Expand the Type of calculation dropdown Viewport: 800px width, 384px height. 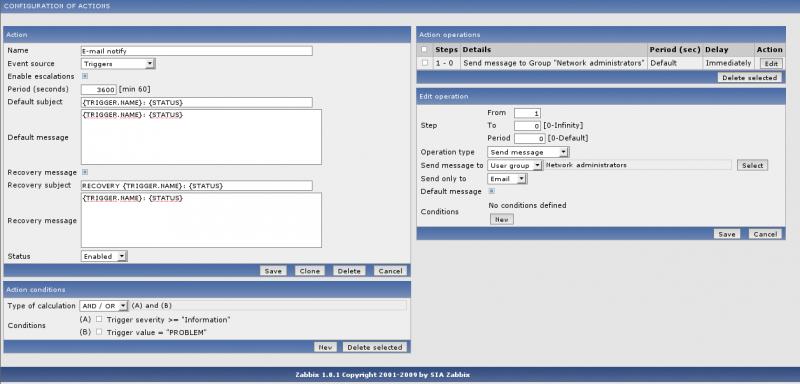[x=104, y=305]
